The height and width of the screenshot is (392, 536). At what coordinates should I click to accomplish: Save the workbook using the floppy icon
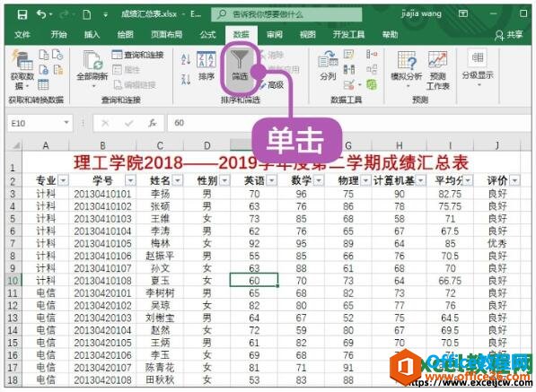click(x=22, y=14)
